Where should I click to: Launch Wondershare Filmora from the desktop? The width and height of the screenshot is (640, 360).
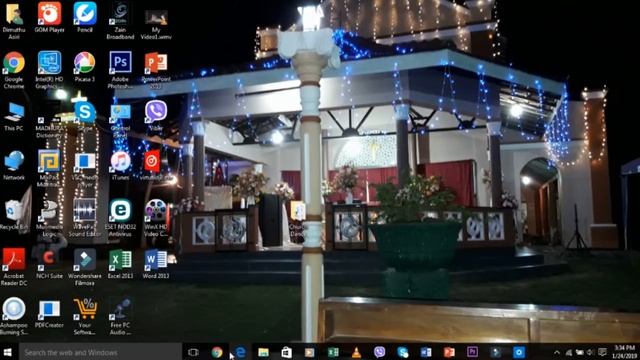point(84,267)
